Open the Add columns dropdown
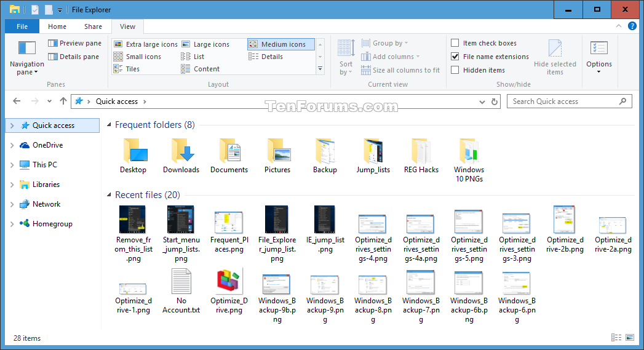644x350 pixels. pyautogui.click(x=390, y=57)
